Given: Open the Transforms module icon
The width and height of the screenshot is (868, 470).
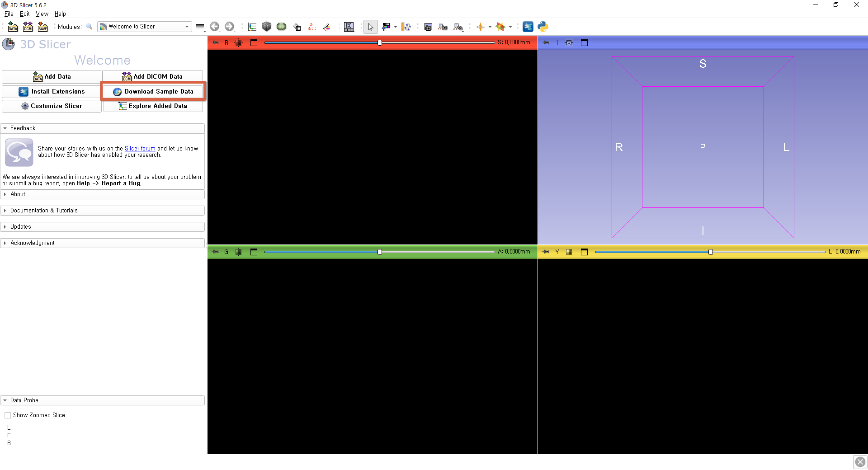Looking at the screenshot, I should pos(297,27).
